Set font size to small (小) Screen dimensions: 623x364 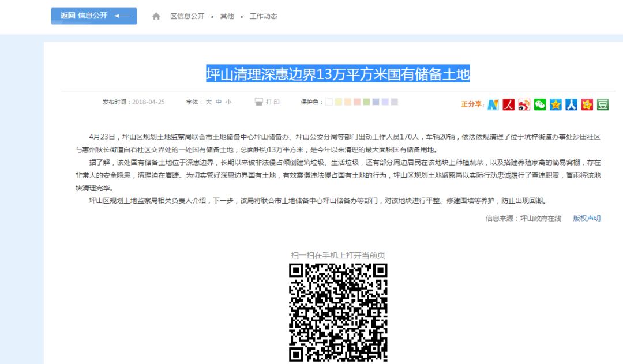coord(228,102)
